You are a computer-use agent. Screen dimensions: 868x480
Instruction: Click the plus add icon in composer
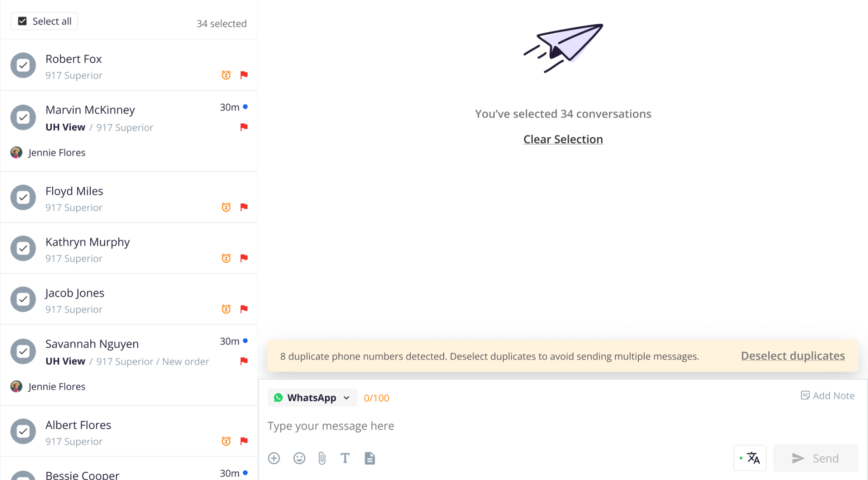point(274,458)
